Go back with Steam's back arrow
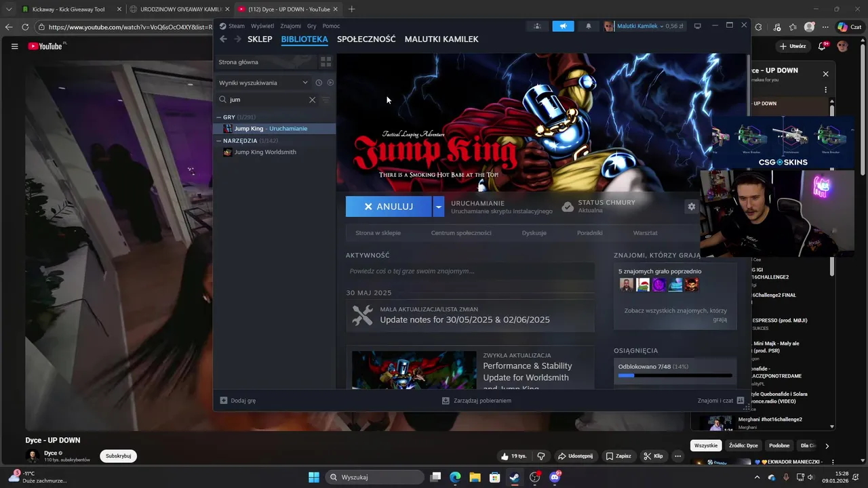The height and width of the screenshot is (488, 868). (223, 39)
